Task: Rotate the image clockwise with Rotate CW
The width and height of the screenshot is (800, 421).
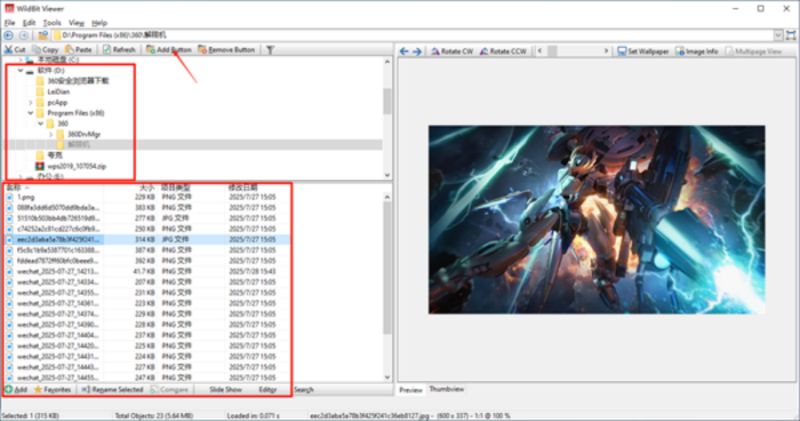Action: tap(452, 51)
